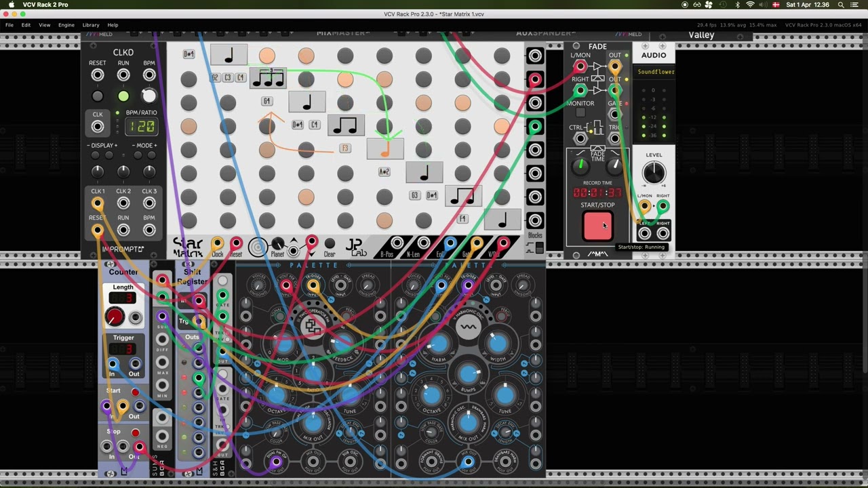Image resolution: width=868 pixels, height=488 pixels.
Task: Click the WIDTH knob on right Palette
Action: point(498,344)
